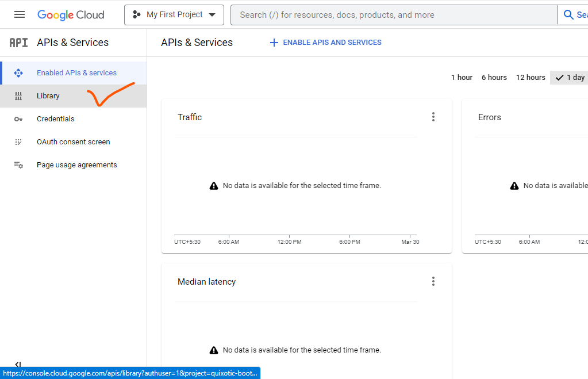Click the Credentials key icon

[18, 119]
